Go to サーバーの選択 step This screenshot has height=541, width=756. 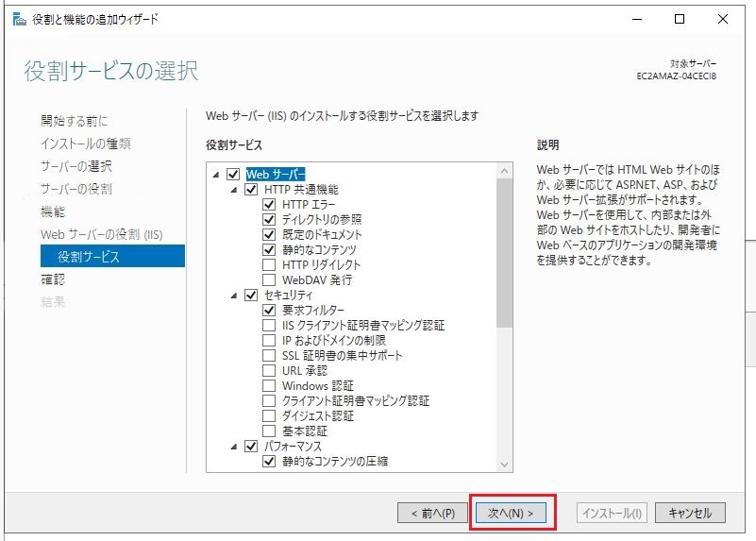click(x=76, y=166)
